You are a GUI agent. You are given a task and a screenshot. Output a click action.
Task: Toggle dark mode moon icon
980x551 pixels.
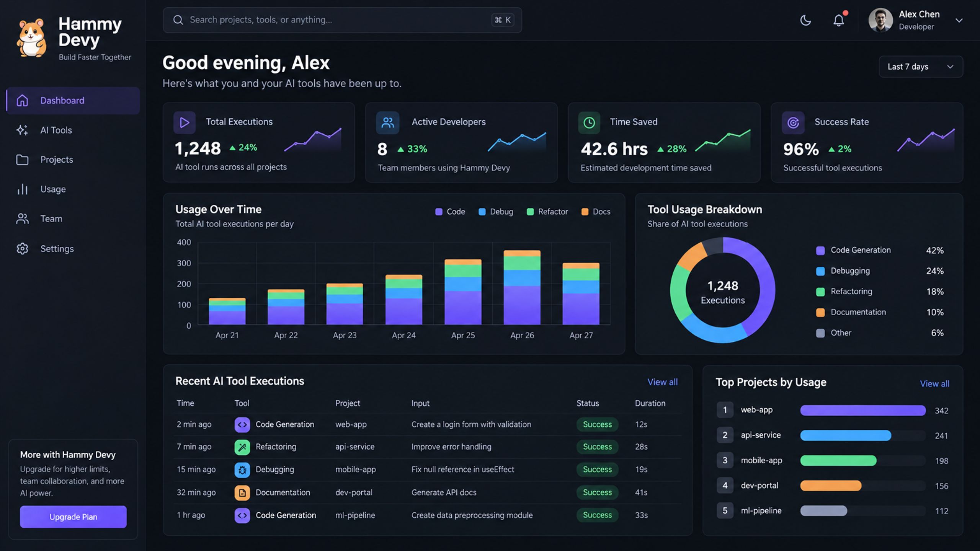click(806, 20)
